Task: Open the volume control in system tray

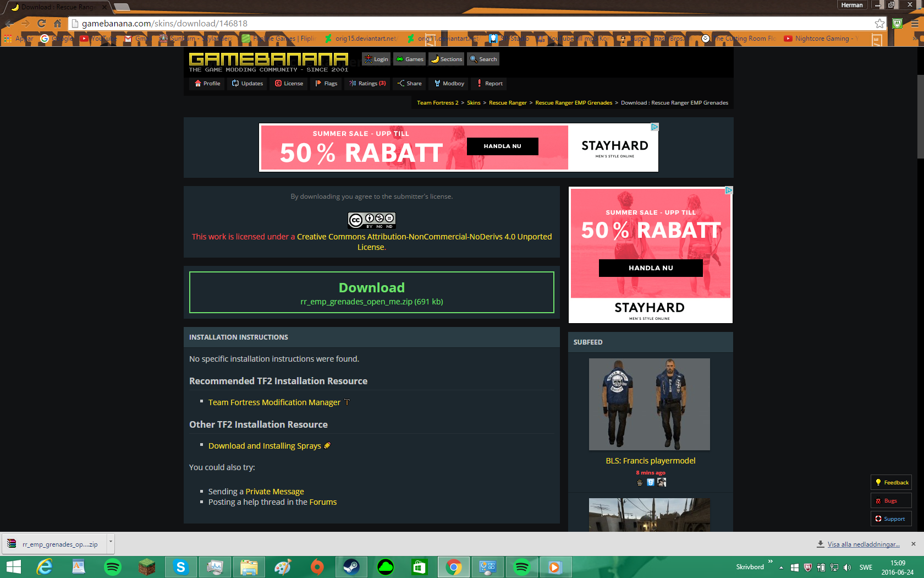Action: [x=848, y=568]
